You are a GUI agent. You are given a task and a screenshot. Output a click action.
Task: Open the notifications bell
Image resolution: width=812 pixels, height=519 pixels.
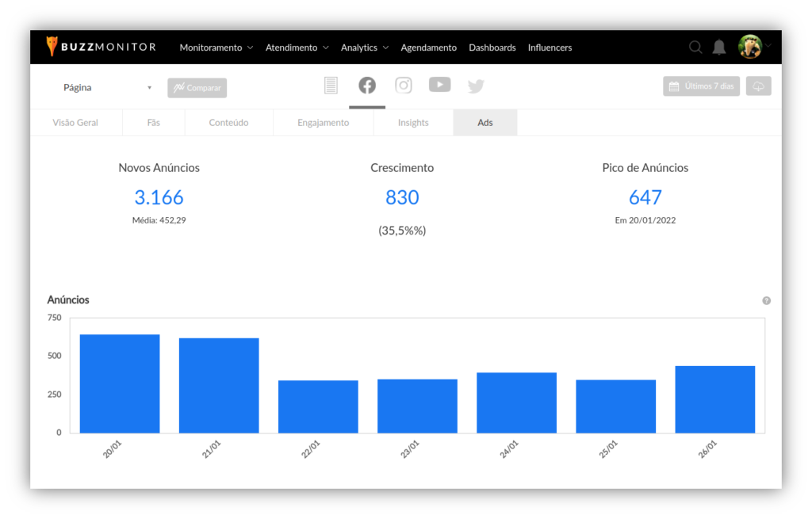(x=719, y=48)
